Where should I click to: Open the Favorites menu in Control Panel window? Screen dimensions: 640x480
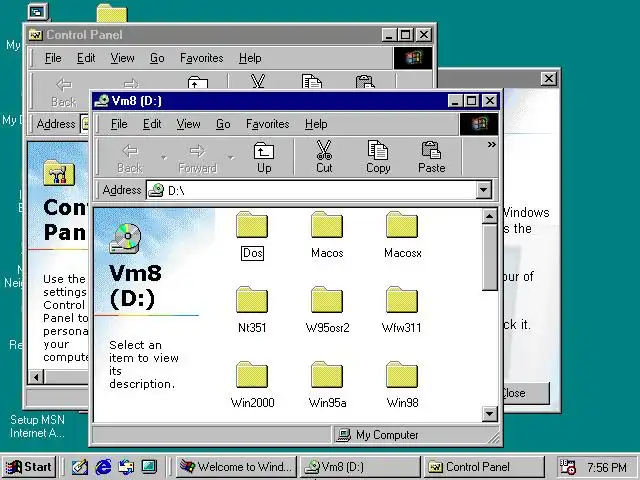pyautogui.click(x=201, y=58)
